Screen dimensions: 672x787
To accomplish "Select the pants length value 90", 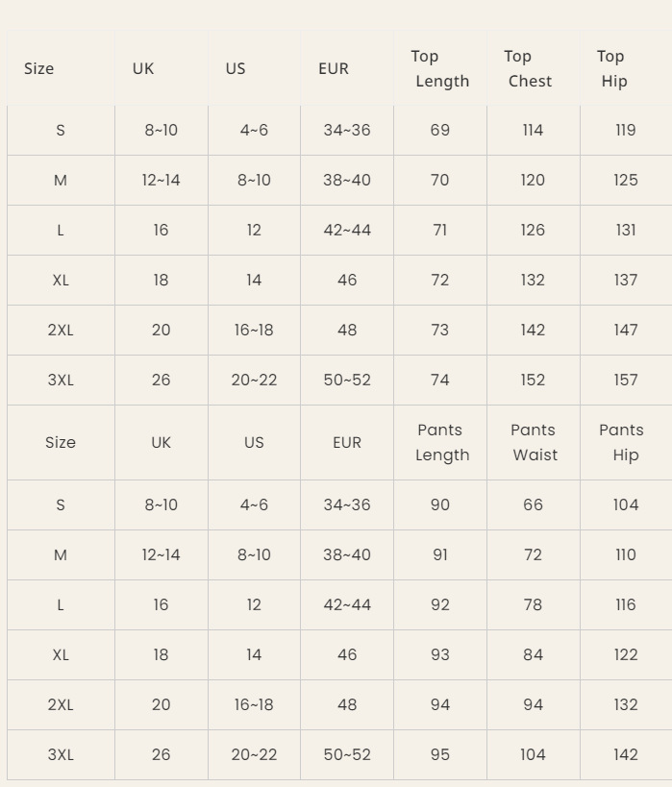I will pyautogui.click(x=440, y=504).
